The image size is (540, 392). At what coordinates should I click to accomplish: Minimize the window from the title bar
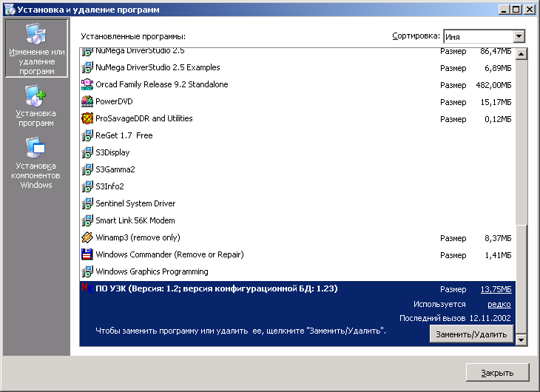tap(504, 10)
